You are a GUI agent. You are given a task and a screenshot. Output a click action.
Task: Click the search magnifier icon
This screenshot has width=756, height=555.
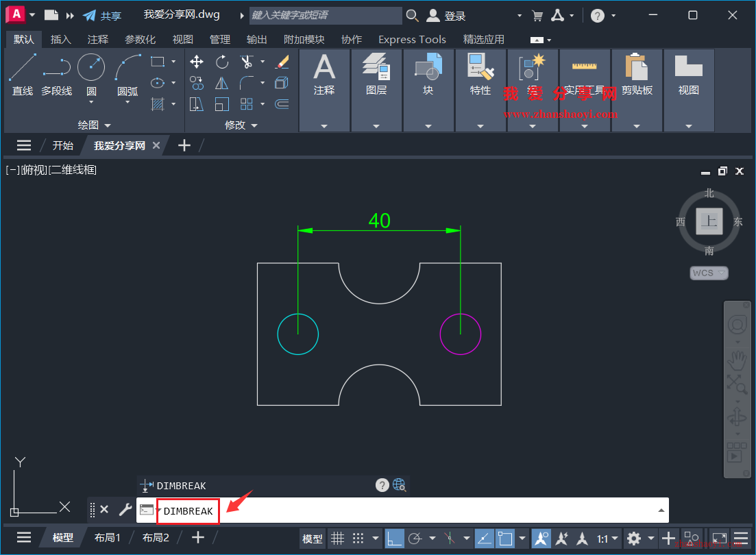(x=412, y=16)
